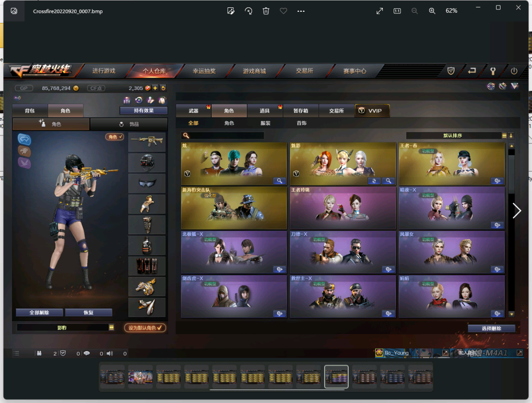Screen dimensions: 532x403
Task: Open 进行游戏 main menu tab
Action: pos(104,71)
